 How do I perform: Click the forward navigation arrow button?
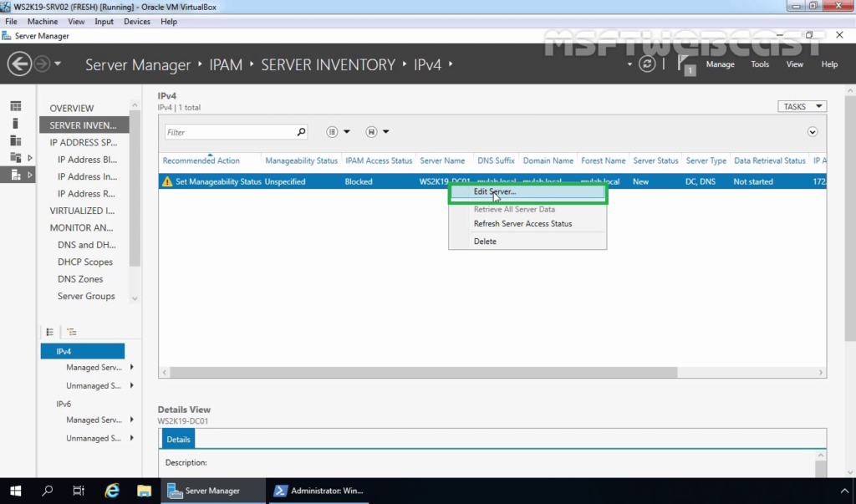[x=42, y=64]
